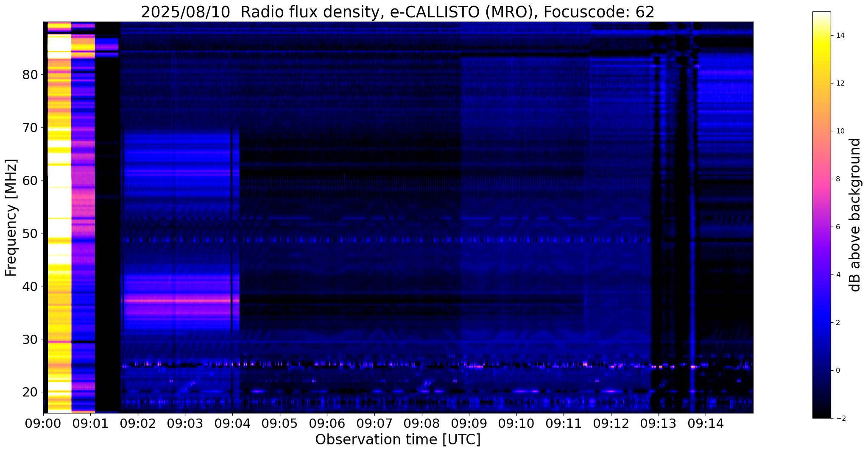Click the 09:00 time tick label

pyautogui.click(x=43, y=424)
